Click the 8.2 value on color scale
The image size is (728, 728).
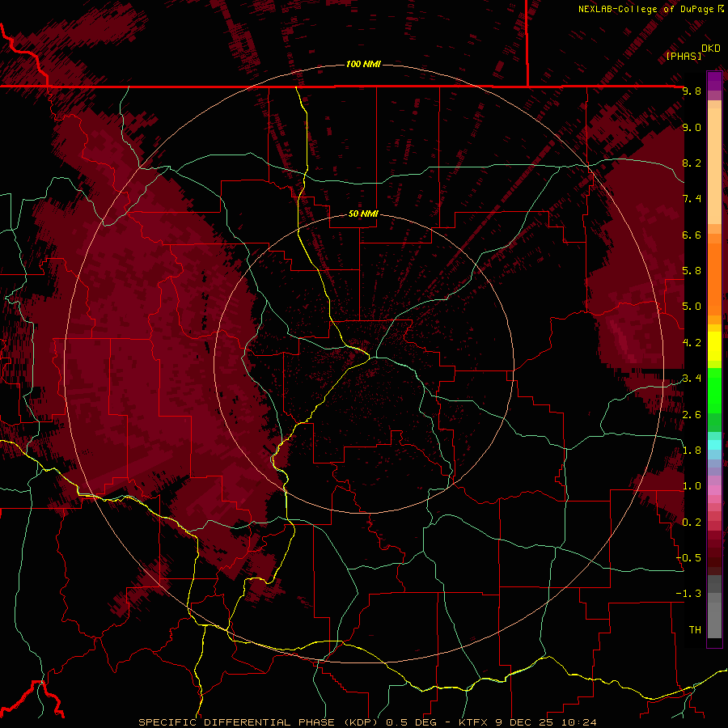[x=692, y=163]
